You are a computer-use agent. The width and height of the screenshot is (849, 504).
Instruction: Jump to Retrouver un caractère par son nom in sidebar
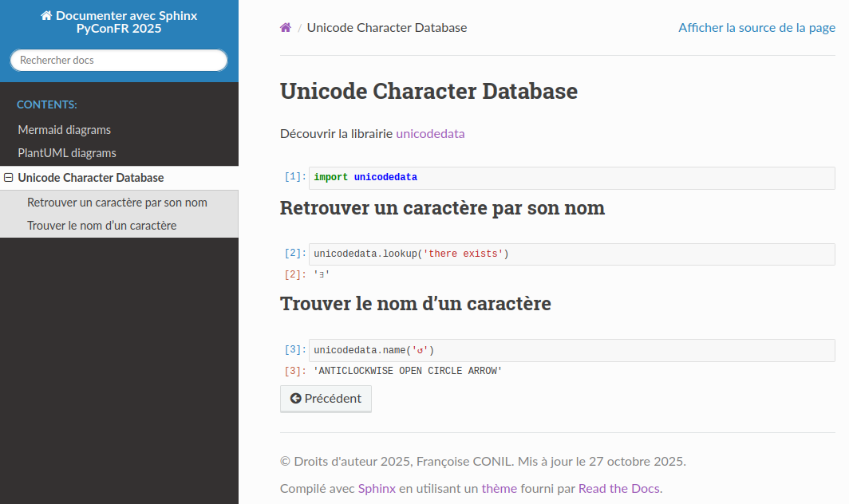pyautogui.click(x=117, y=203)
